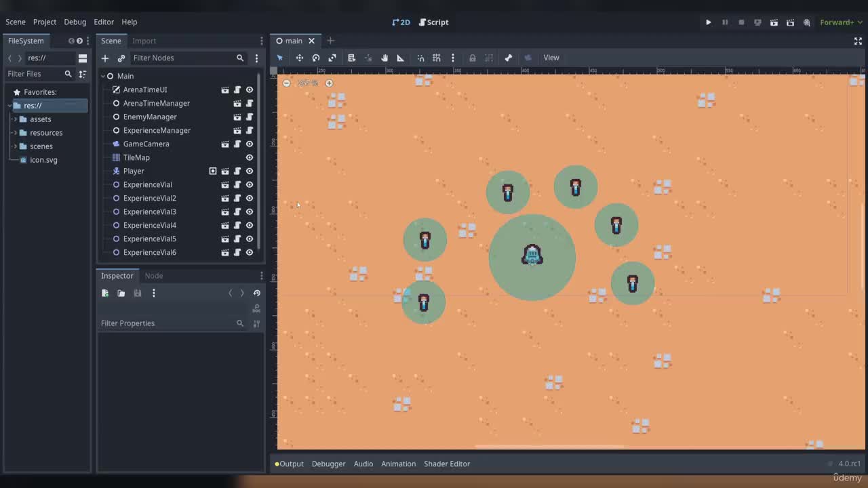
Task: Switch to the Script workspace
Action: point(433,22)
